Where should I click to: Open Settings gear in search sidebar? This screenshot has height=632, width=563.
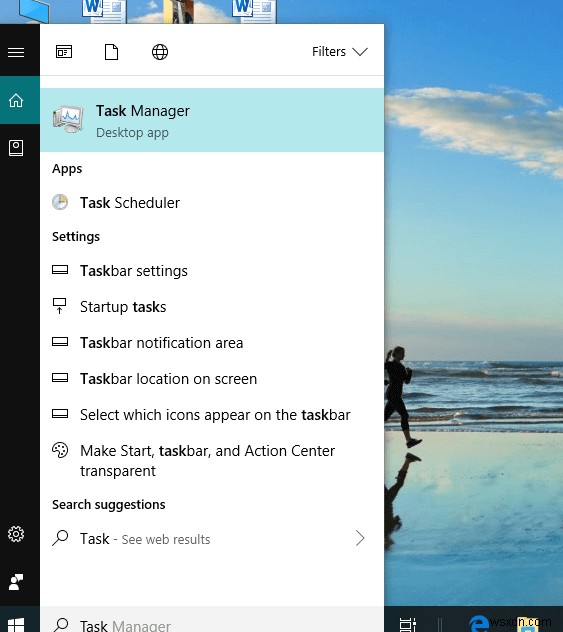coord(16,534)
